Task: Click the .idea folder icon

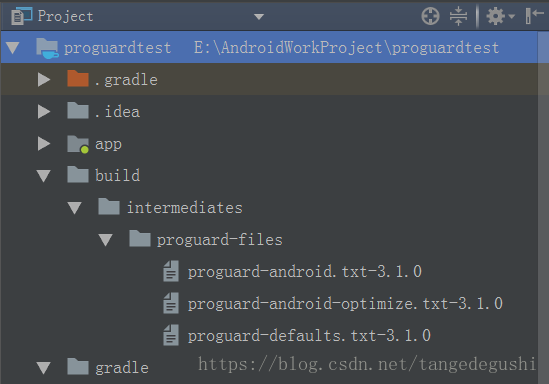Action: [78, 110]
